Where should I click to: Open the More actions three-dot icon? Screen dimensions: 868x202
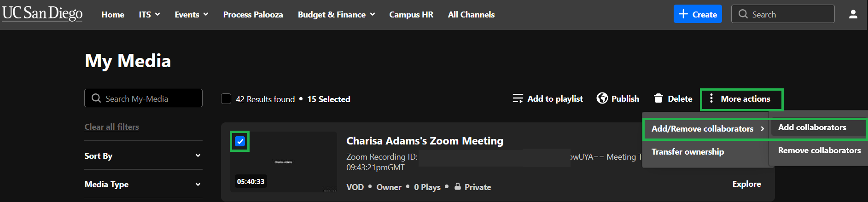tap(711, 98)
